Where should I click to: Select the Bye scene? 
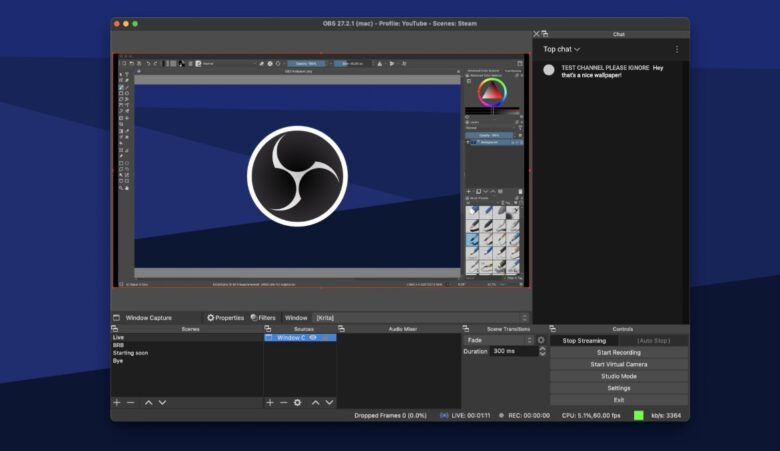(187, 361)
